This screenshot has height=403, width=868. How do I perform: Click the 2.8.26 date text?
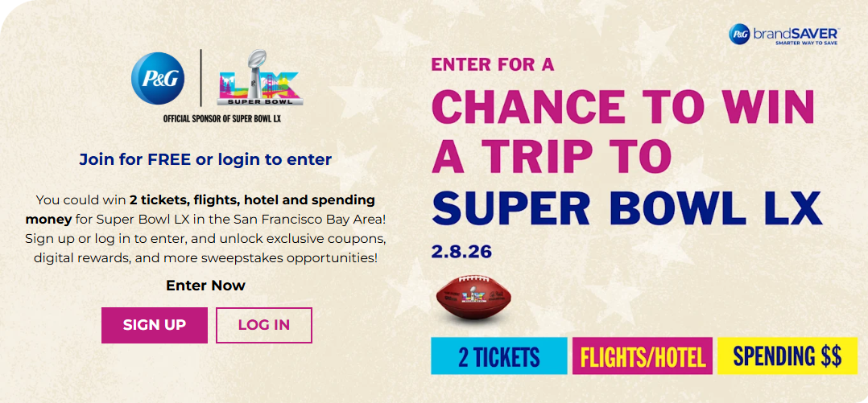(461, 252)
